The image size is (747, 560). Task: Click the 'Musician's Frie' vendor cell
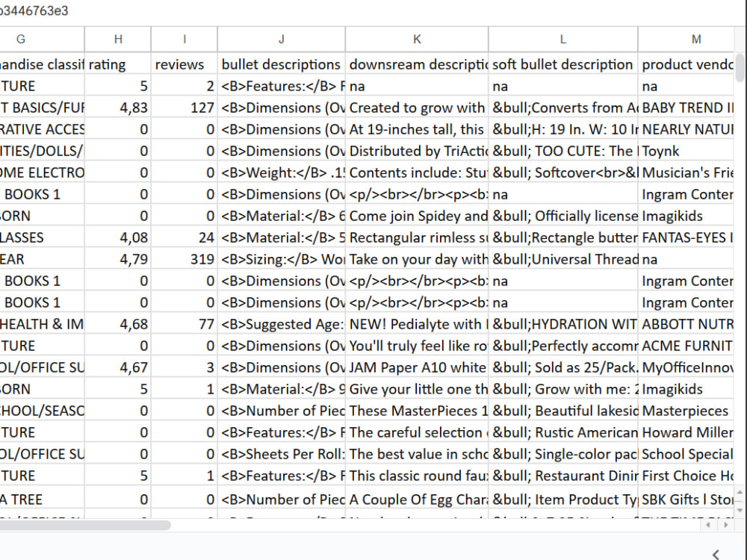(686, 173)
